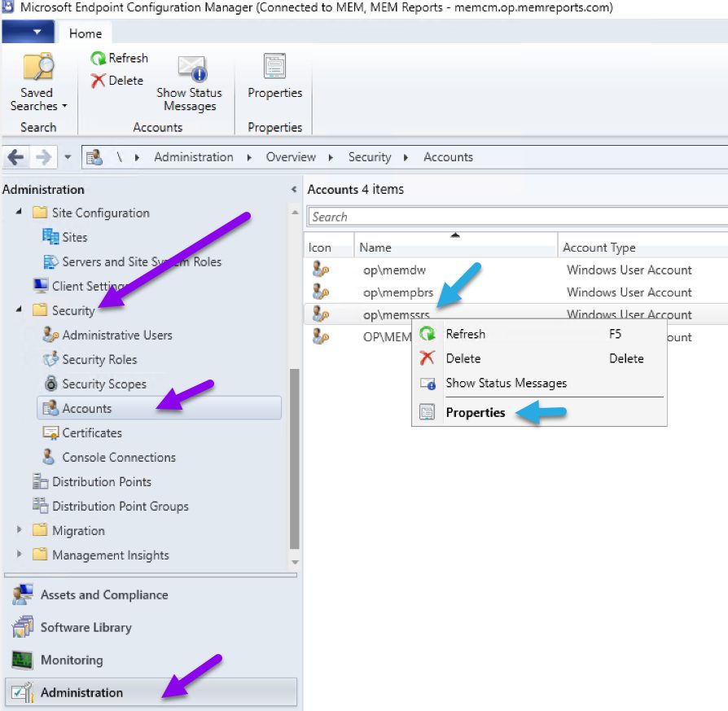Click Properties icon in context menu
This screenshot has height=711, width=728.
[428, 412]
